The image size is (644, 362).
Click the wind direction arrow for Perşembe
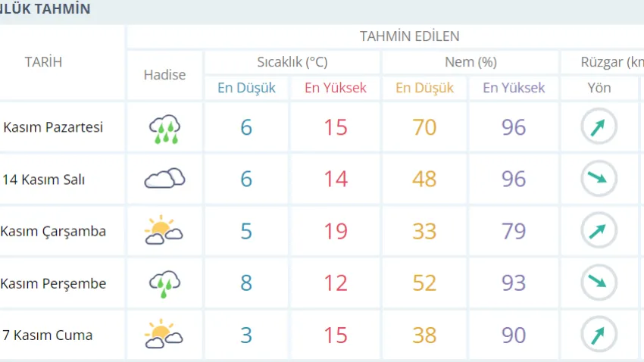(x=599, y=283)
